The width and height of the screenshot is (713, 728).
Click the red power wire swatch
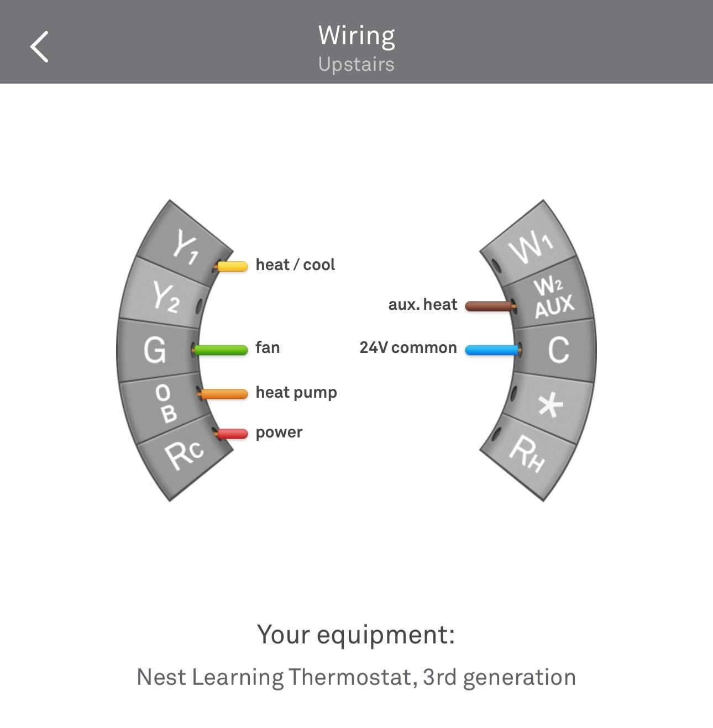click(231, 433)
